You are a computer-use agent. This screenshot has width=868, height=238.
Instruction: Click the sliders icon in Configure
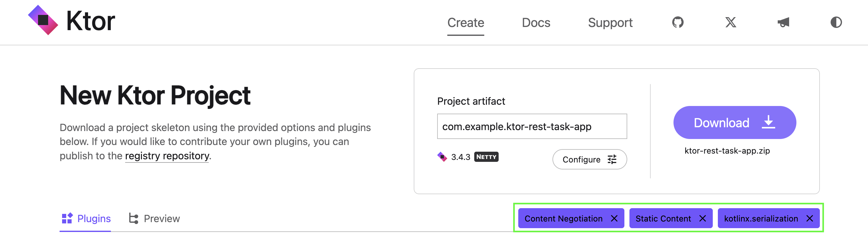(x=612, y=159)
